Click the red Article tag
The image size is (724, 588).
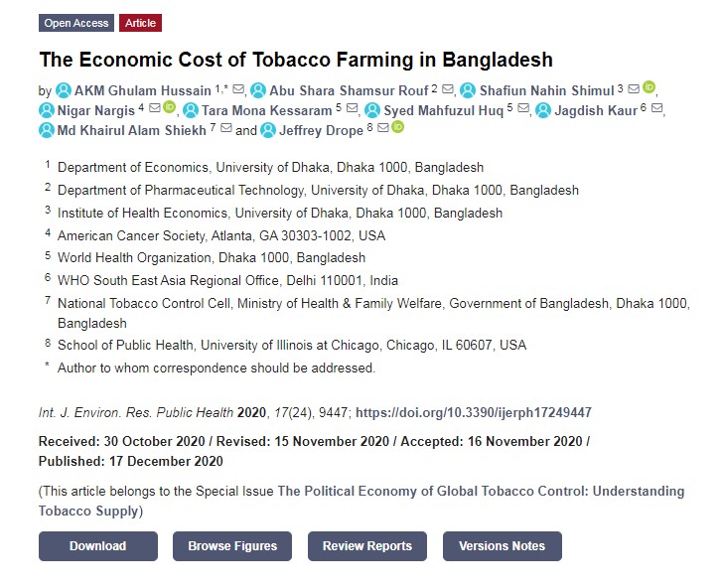pos(140,23)
